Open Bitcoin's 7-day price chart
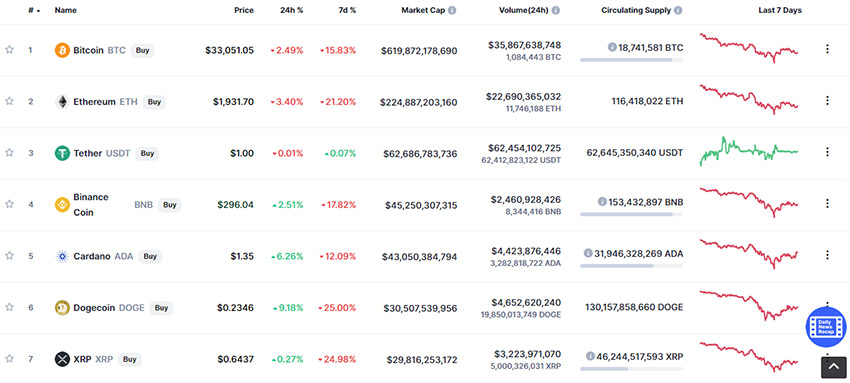This screenshot has height=383, width=850. tap(749, 48)
